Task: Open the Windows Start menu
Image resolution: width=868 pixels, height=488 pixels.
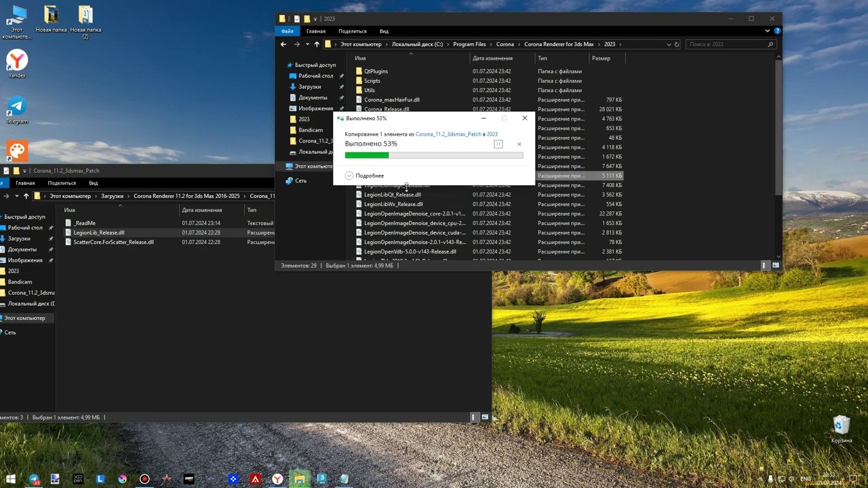Action: point(11,479)
